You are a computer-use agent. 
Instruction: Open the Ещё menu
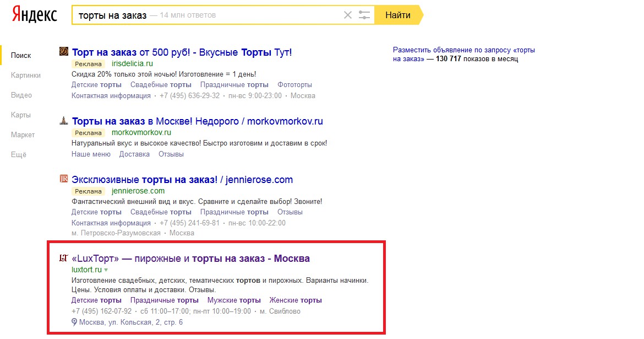click(x=19, y=154)
